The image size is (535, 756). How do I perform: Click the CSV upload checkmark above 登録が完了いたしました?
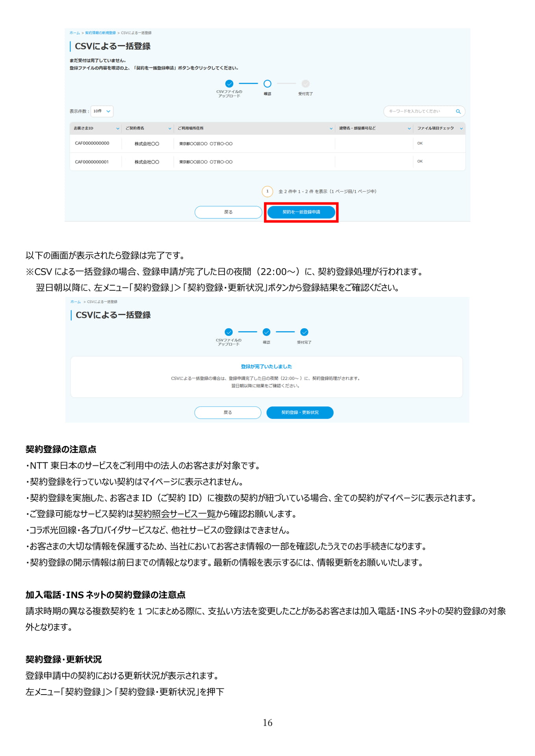(229, 332)
